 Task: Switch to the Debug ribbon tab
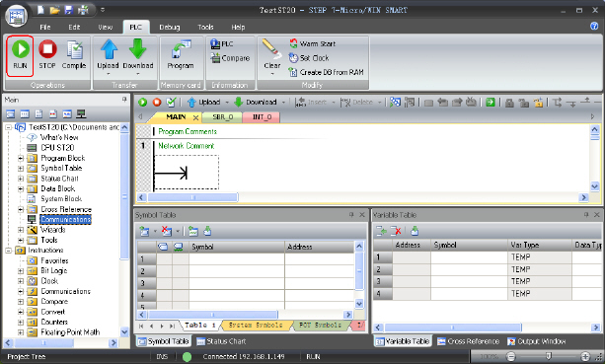click(170, 27)
